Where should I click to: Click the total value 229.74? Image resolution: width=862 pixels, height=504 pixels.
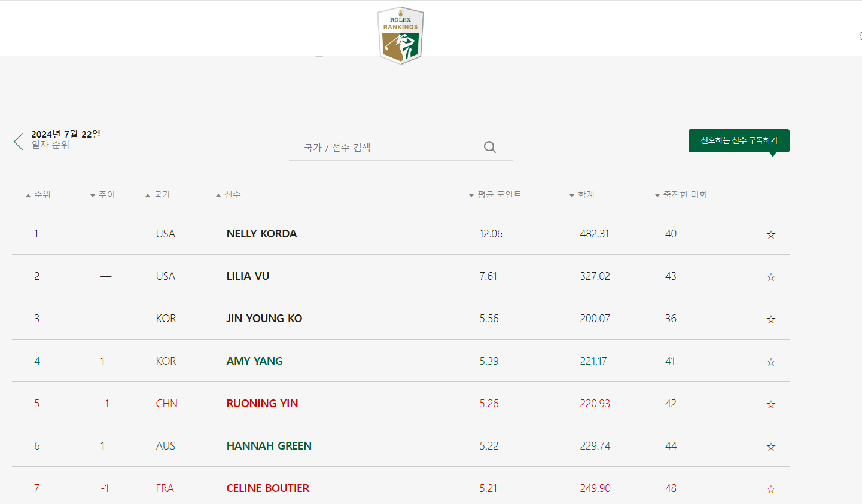pyautogui.click(x=595, y=446)
